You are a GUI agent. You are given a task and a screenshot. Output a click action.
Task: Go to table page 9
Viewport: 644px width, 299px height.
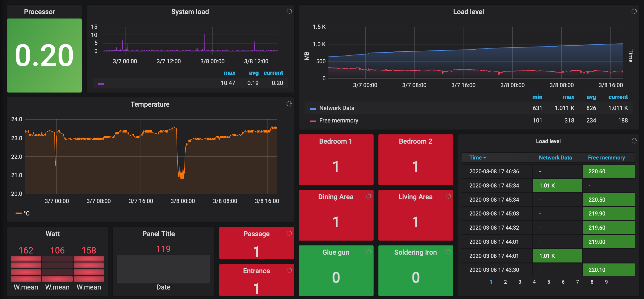[x=606, y=282]
